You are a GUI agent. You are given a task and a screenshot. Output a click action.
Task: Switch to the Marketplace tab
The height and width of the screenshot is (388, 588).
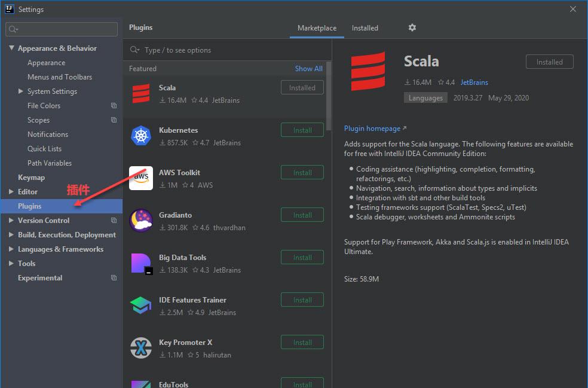point(317,28)
